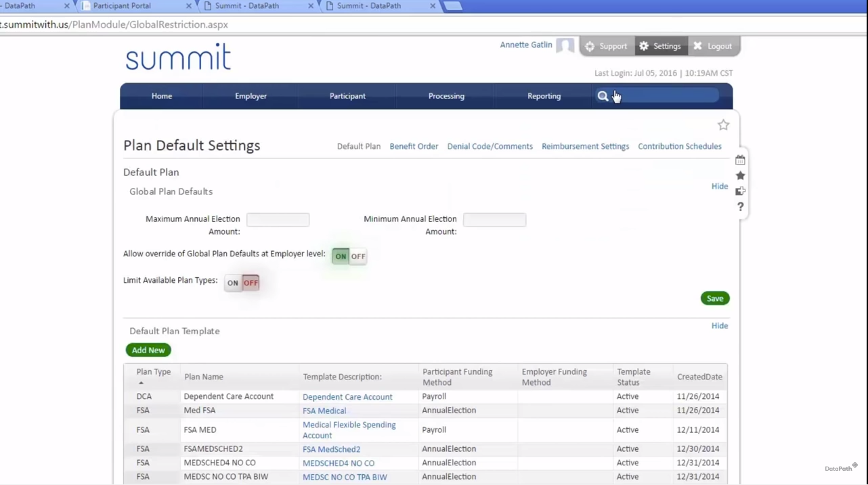Click the Maximum Annual Election Amount field
This screenshot has height=485, width=868.
278,219
